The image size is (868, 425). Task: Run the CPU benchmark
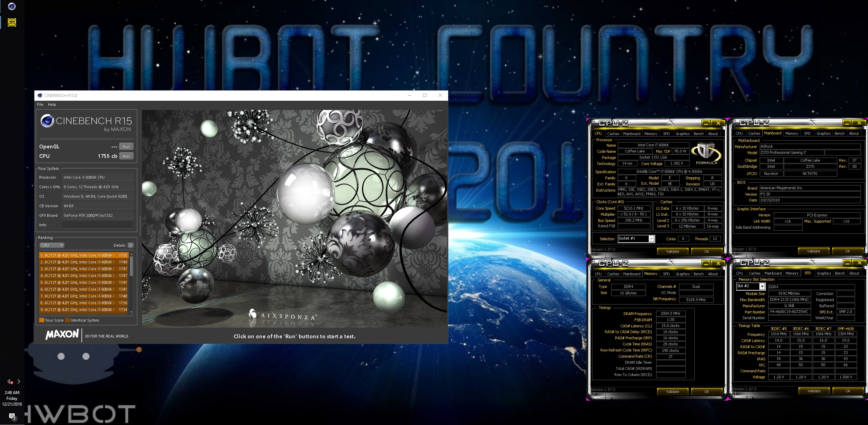(126, 156)
